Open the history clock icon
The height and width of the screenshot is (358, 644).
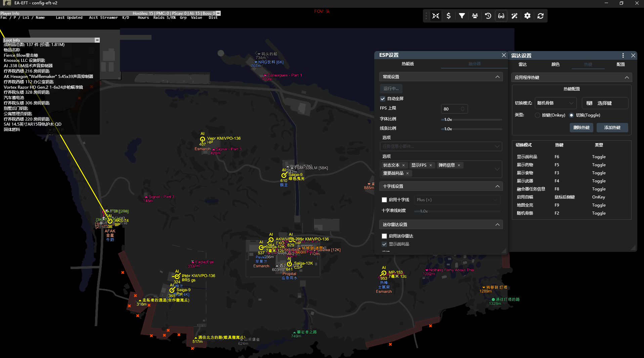tap(488, 16)
